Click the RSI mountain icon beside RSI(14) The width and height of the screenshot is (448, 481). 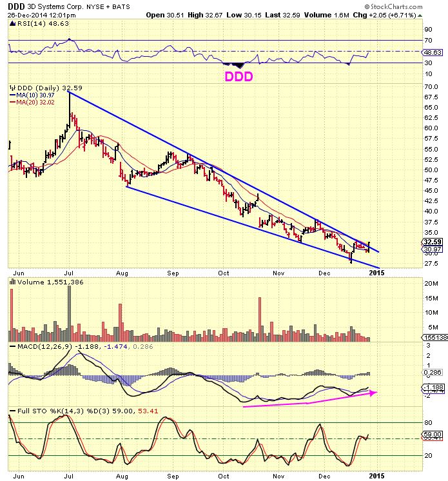13,24
